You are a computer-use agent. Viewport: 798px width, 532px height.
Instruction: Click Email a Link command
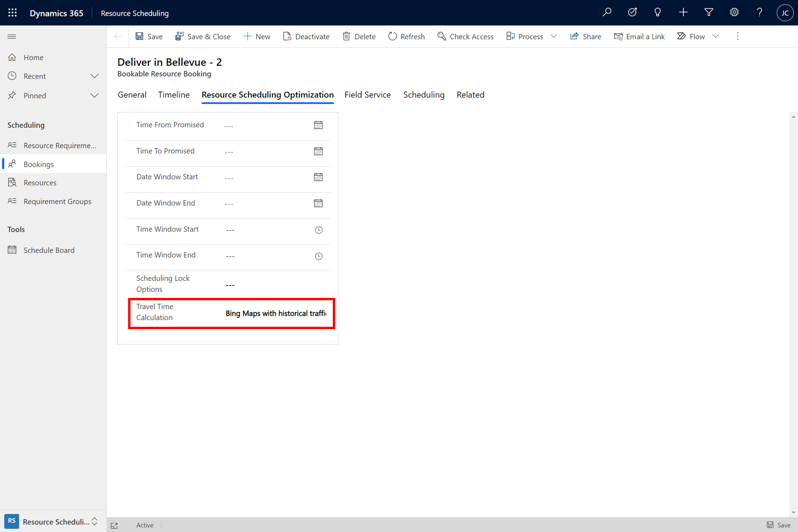pyautogui.click(x=639, y=36)
